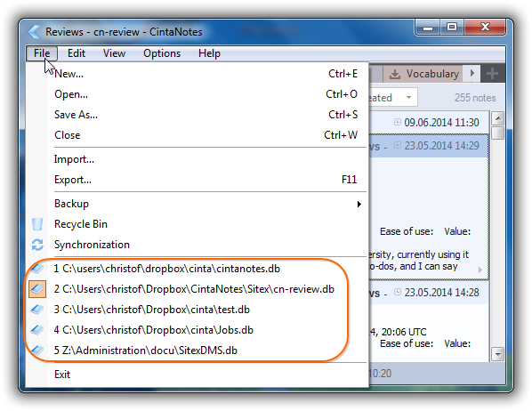Expand note preview with small right arrow
This screenshot has width=532, height=411.
[x=480, y=270]
